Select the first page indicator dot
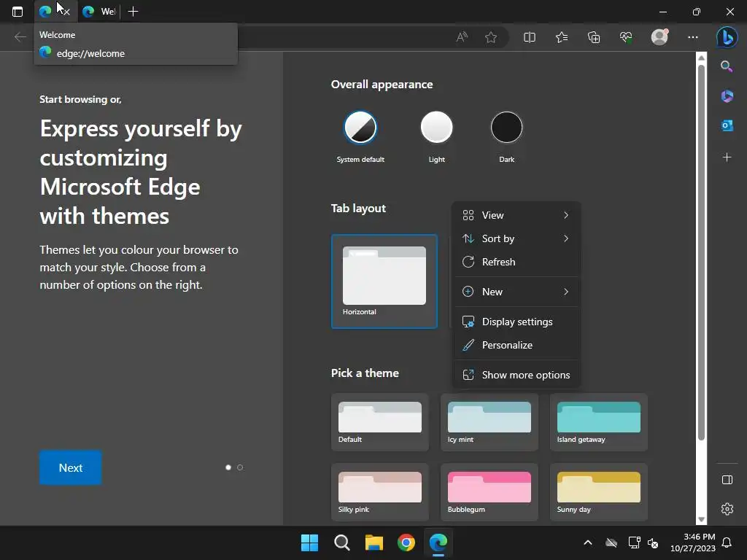The height and width of the screenshot is (560, 747). (x=228, y=467)
